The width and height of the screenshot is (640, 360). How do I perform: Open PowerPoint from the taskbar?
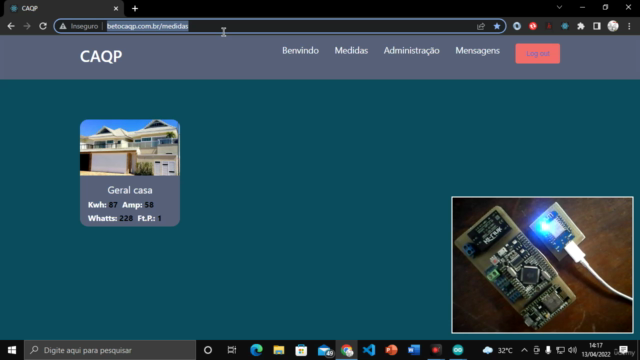(391, 350)
